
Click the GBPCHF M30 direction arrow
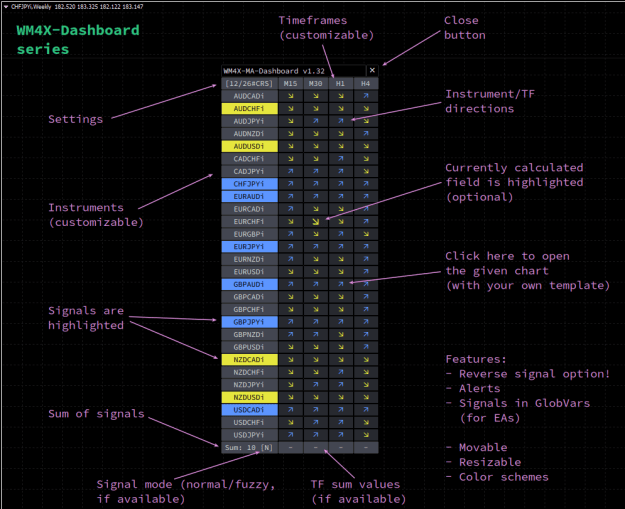[x=316, y=309]
